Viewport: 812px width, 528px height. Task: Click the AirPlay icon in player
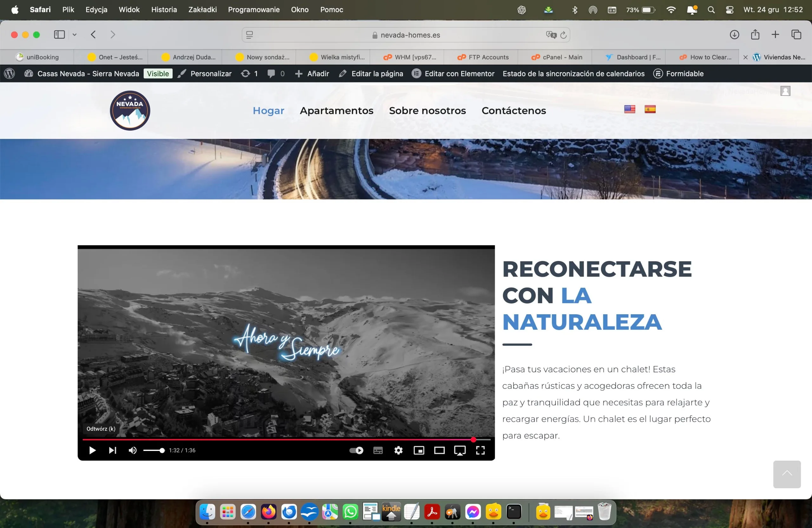[x=460, y=450]
